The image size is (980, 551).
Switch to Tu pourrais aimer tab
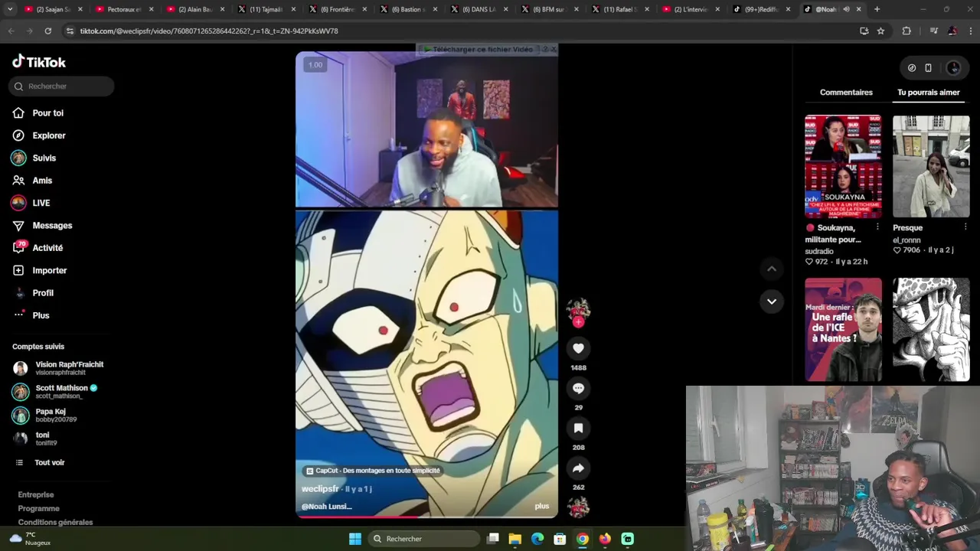[x=928, y=93]
